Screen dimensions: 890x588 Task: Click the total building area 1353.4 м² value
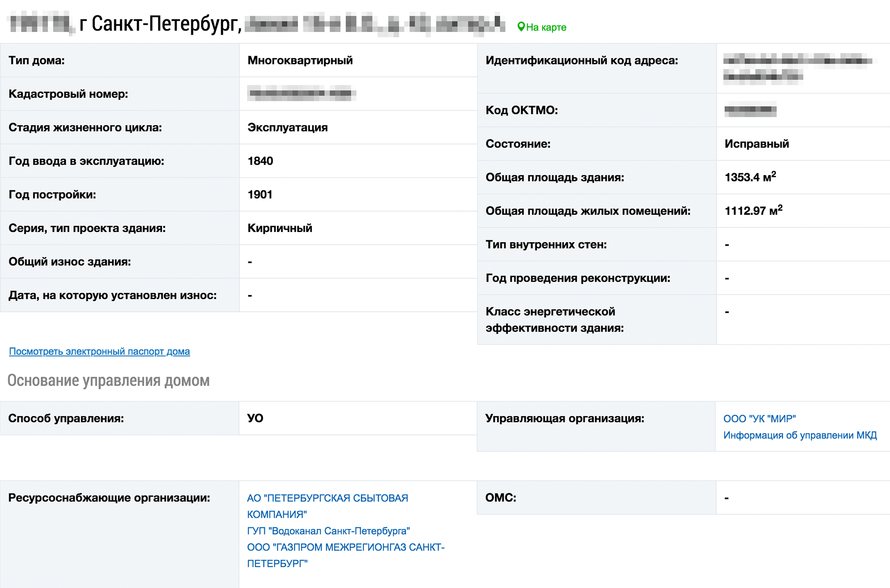(x=750, y=177)
